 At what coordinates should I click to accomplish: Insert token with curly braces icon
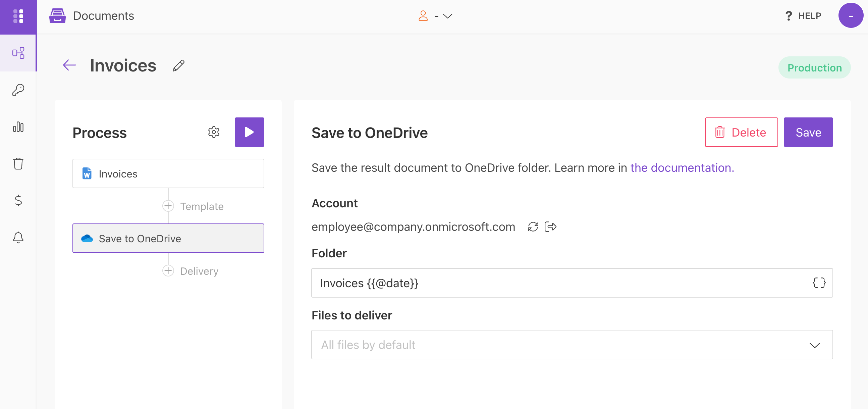(x=819, y=283)
